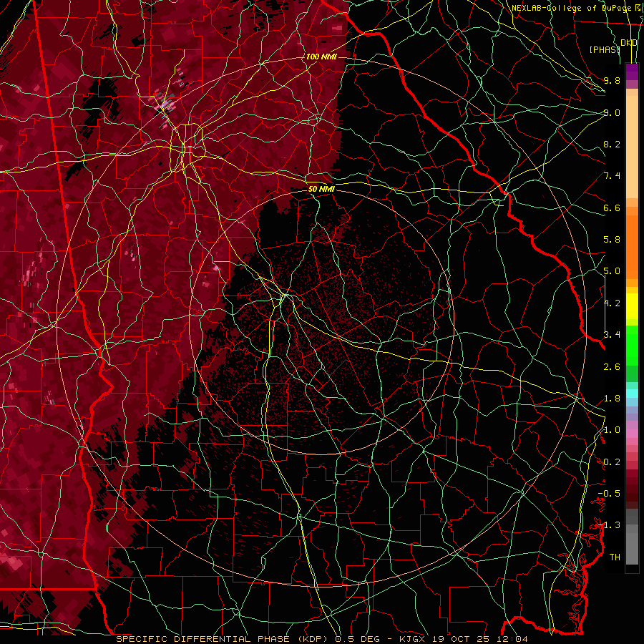Click the 4.2 scale value
Image resolution: width=644 pixels, height=644 pixels.
pyautogui.click(x=612, y=303)
